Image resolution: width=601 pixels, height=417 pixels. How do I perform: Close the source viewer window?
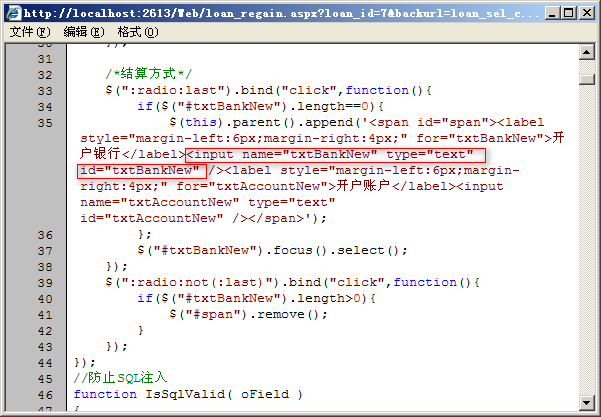pyautogui.click(x=584, y=13)
